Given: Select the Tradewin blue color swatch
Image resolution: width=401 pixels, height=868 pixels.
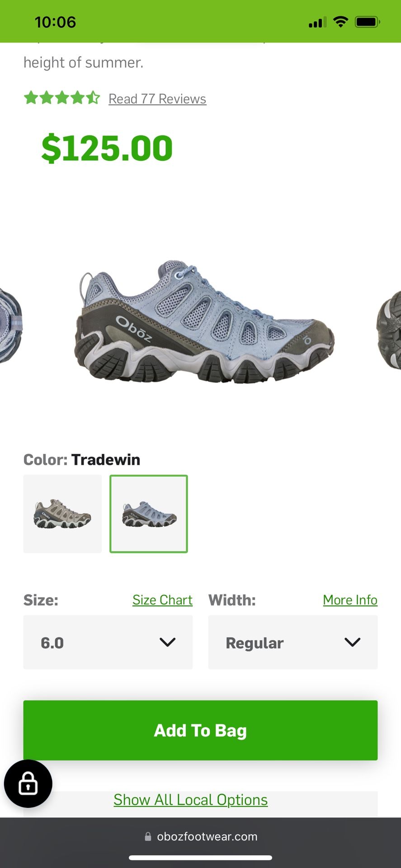Looking at the screenshot, I should (149, 514).
